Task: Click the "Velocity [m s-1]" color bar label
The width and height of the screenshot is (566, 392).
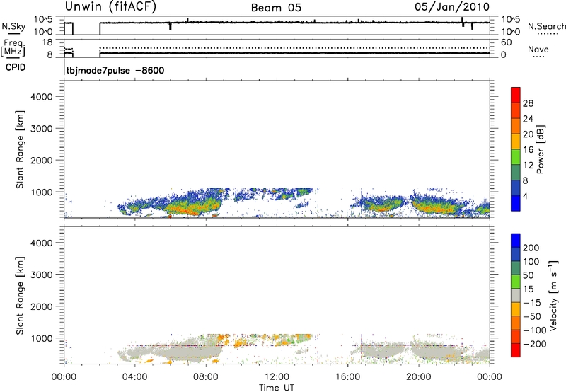Action: [x=553, y=295]
